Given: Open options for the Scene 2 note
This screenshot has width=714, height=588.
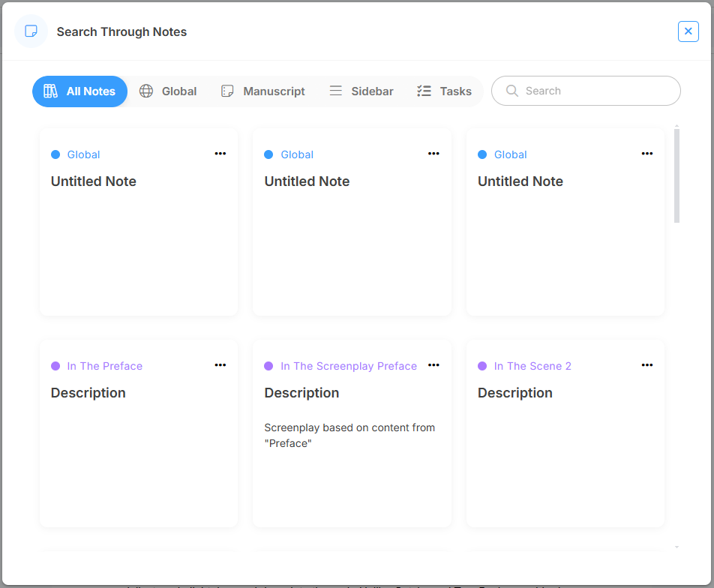Looking at the screenshot, I should 647,365.
